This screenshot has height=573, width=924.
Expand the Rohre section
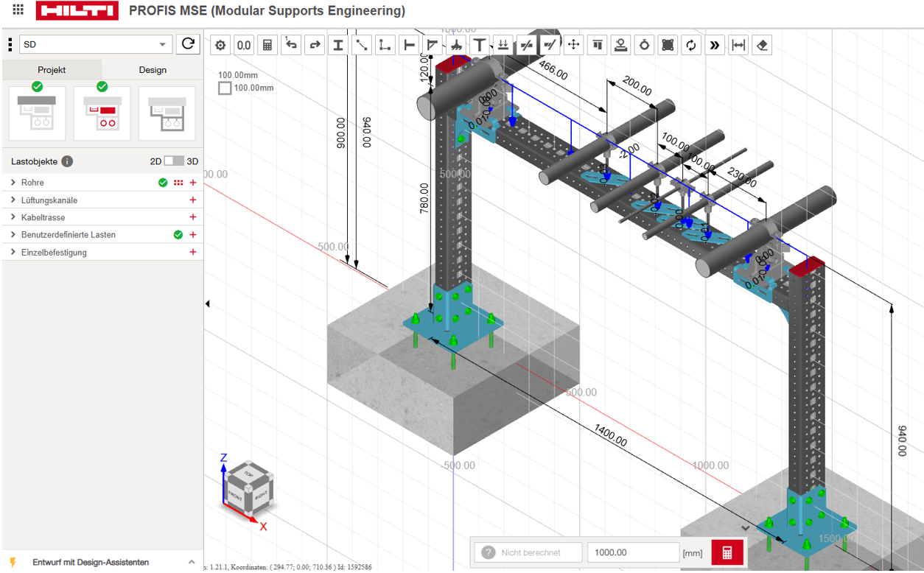(x=13, y=183)
